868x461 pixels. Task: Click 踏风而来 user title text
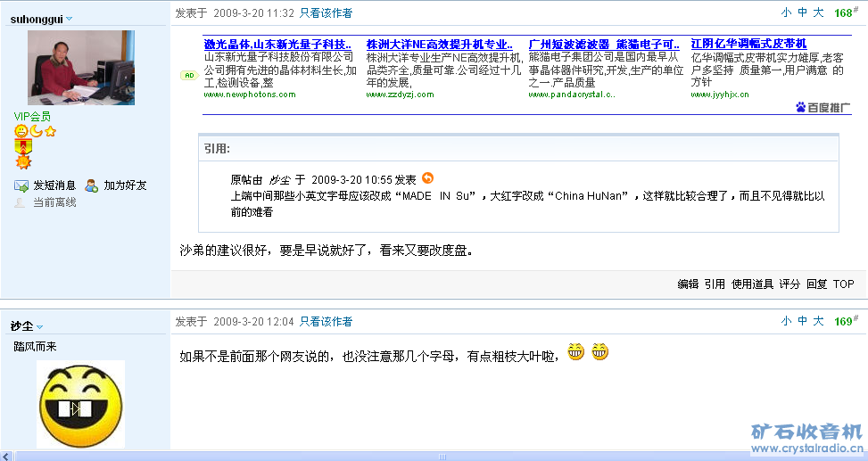(35, 347)
